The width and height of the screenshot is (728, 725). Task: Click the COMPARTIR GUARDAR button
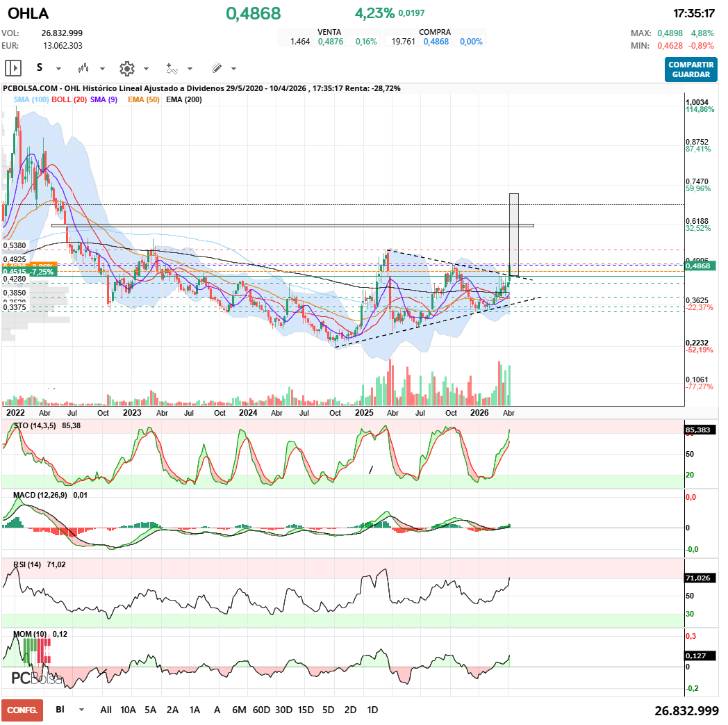[691, 70]
